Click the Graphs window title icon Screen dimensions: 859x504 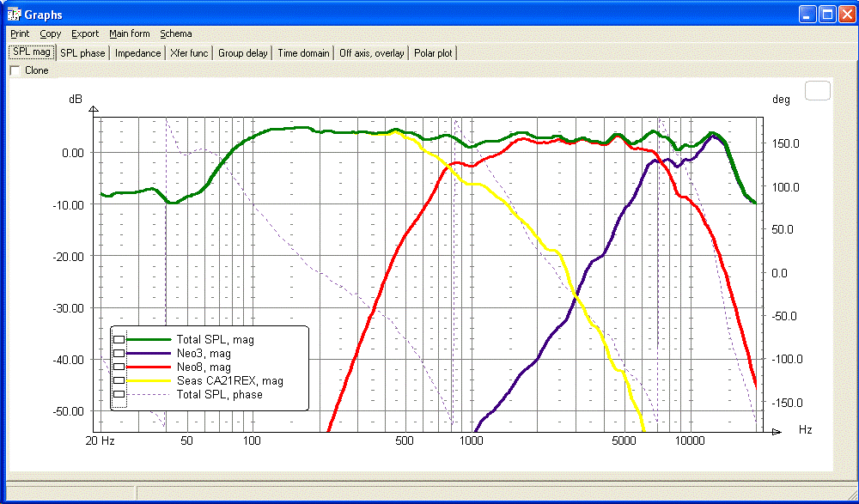click(x=13, y=15)
